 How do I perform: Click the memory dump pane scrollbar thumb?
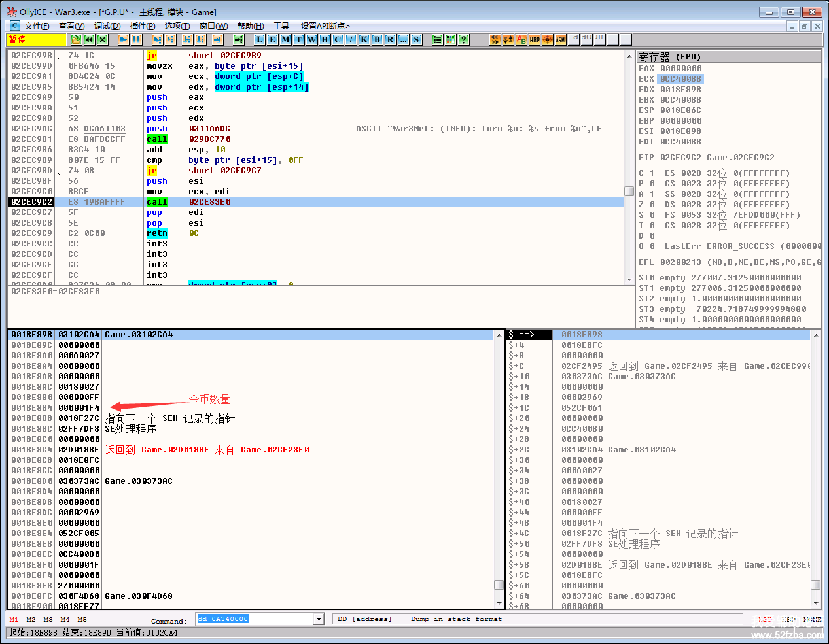[499, 585]
